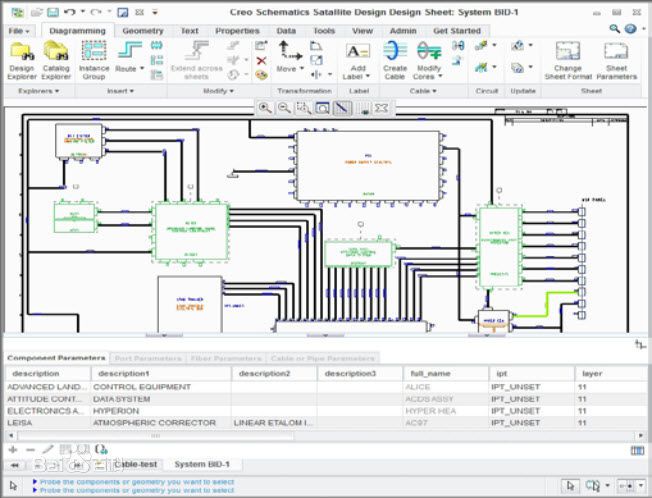Click the scroll right arrow of parameter table
652x498 pixels.
(641, 436)
